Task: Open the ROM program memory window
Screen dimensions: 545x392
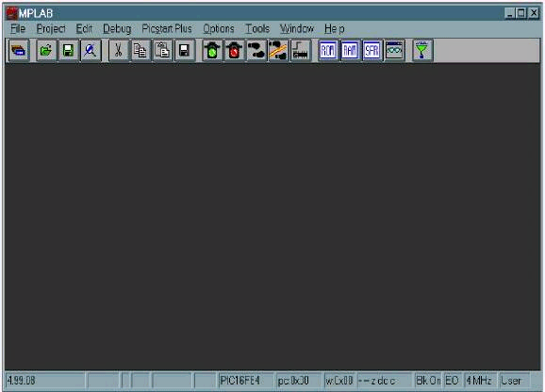Action: coord(328,51)
